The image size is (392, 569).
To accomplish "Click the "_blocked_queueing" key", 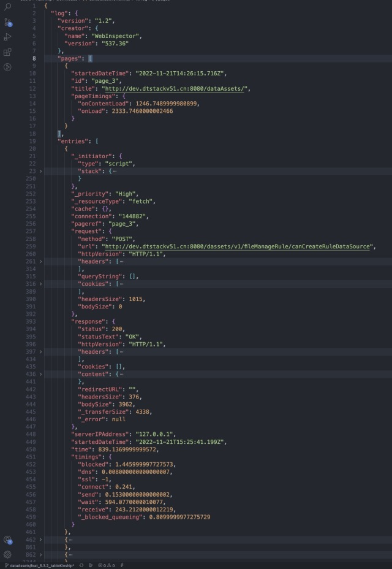I will pyautogui.click(x=111, y=517).
